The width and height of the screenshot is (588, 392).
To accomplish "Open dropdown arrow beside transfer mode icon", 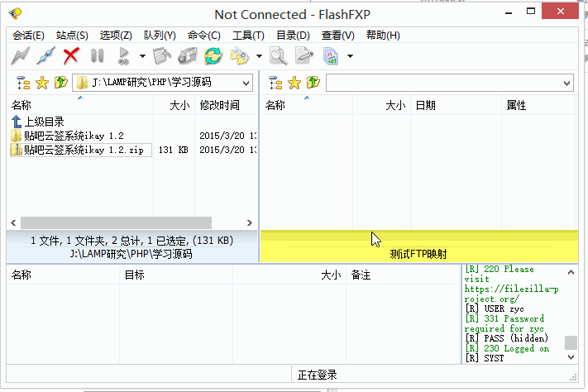I will pos(351,56).
